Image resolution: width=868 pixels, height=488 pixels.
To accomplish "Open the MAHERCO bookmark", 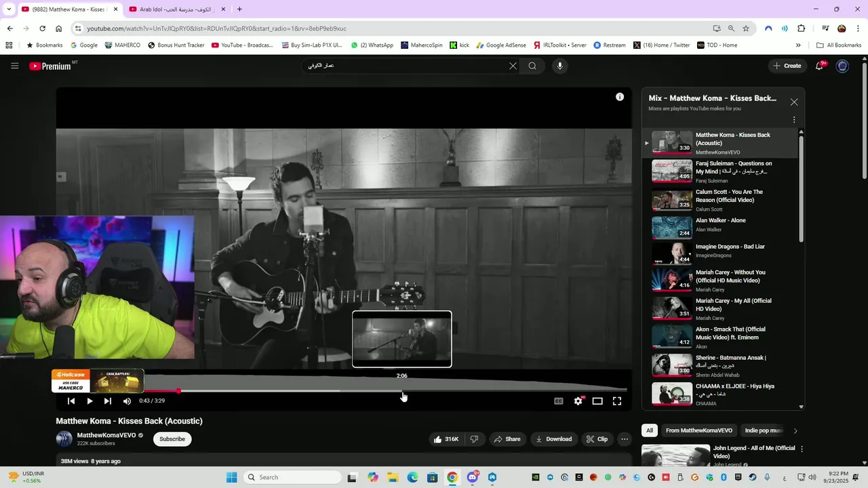I will 122,45.
